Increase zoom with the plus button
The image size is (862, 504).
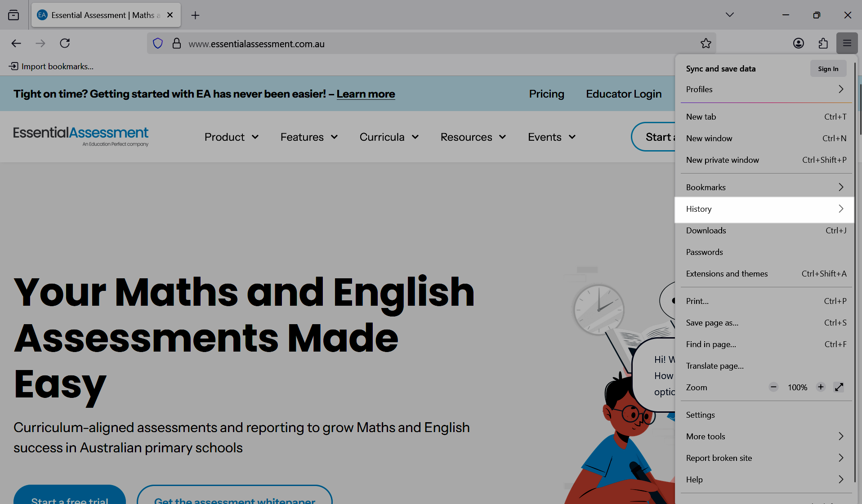(x=821, y=387)
